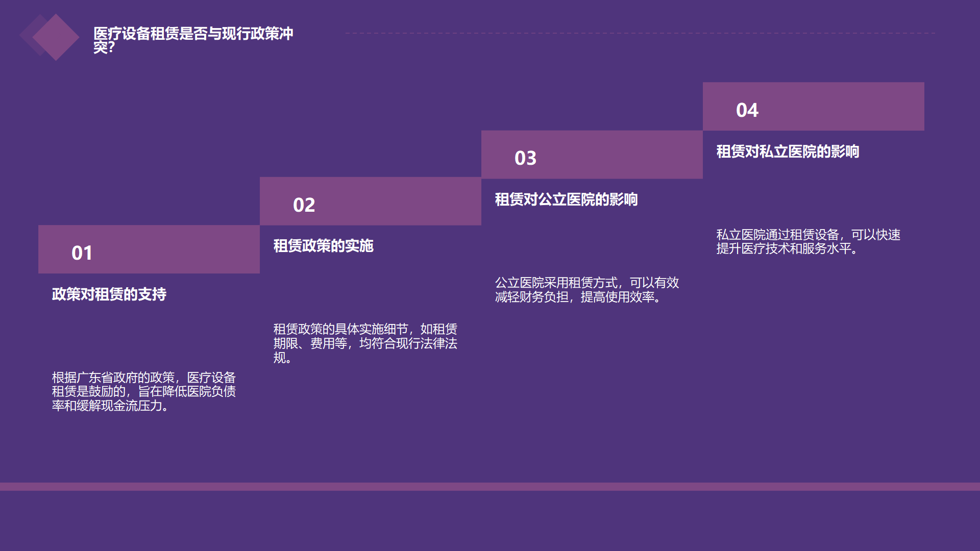The image size is (980, 551).
Task: Select heading 租赁政策的实施
Action: [324, 246]
